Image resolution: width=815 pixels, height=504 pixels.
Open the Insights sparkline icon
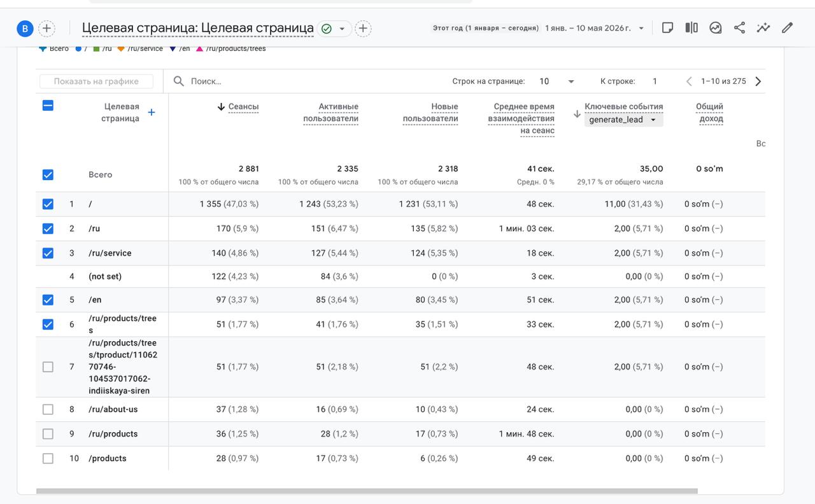pyautogui.click(x=763, y=28)
